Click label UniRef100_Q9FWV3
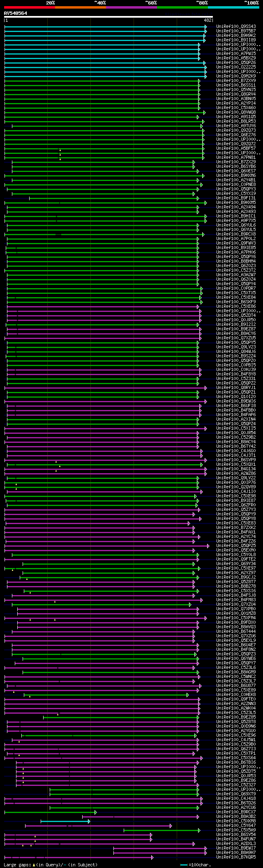The image size is (263, 868). (x=236, y=243)
